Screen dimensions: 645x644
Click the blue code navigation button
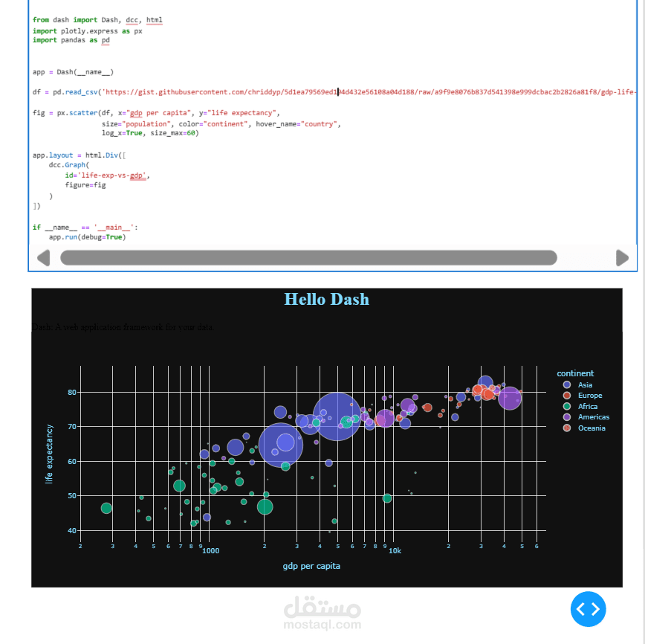click(x=588, y=609)
